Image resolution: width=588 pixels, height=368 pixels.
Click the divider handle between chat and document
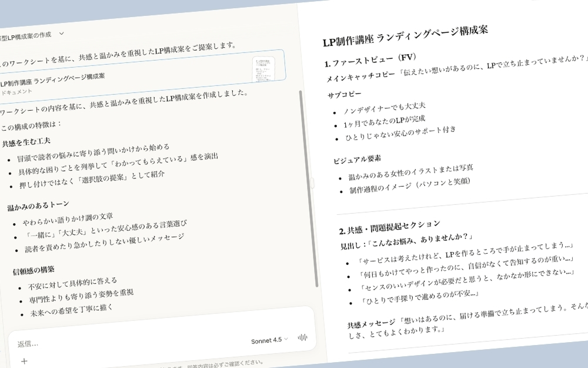(x=312, y=184)
